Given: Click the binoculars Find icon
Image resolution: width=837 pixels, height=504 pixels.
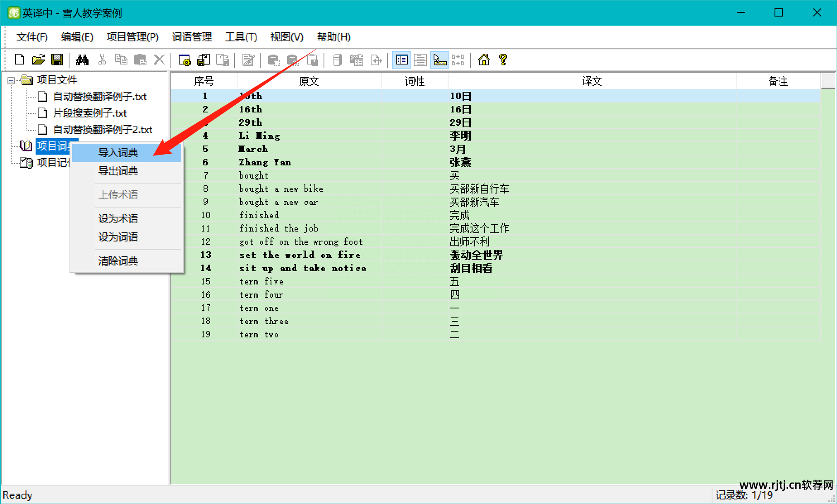Looking at the screenshot, I should pos(82,60).
